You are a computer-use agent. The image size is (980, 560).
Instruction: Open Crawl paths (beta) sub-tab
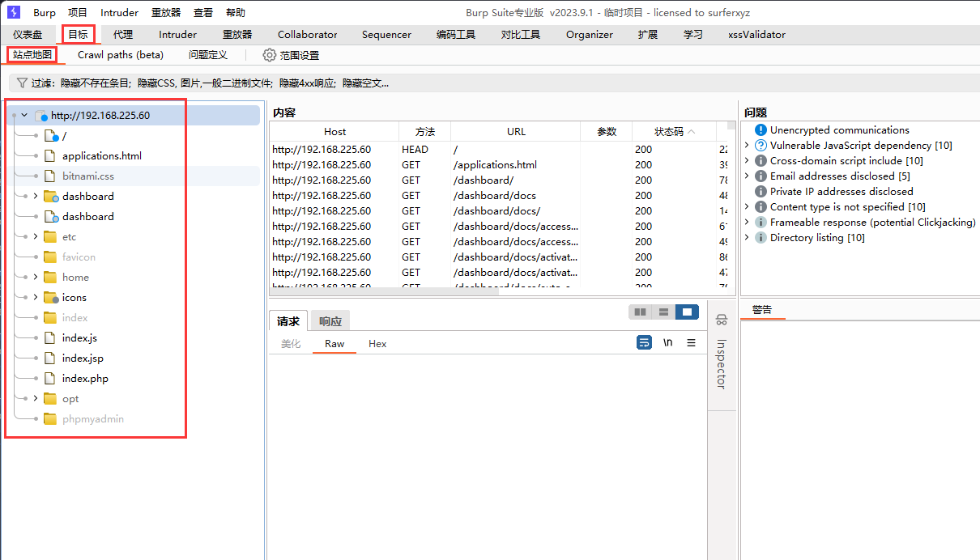121,55
